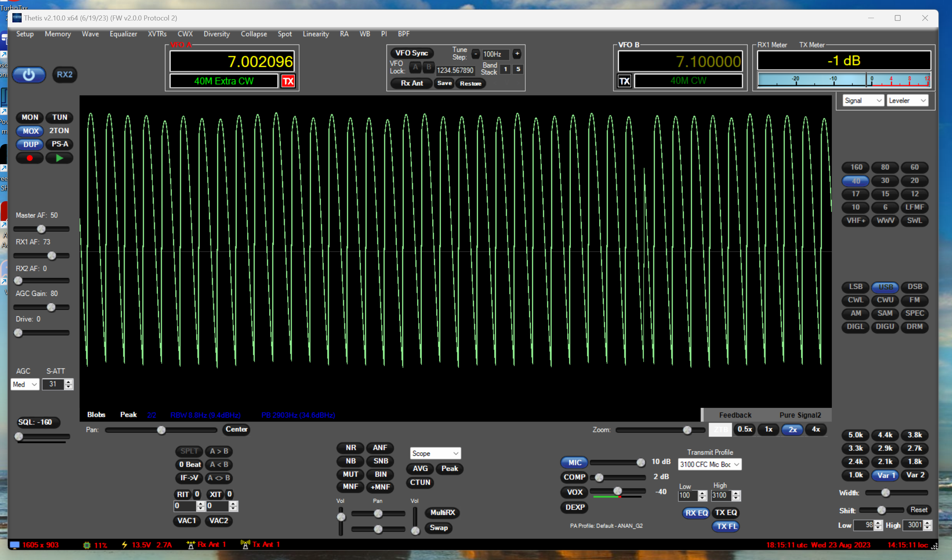Open the Linearity menu
This screenshot has height=560, width=952.
(x=316, y=34)
